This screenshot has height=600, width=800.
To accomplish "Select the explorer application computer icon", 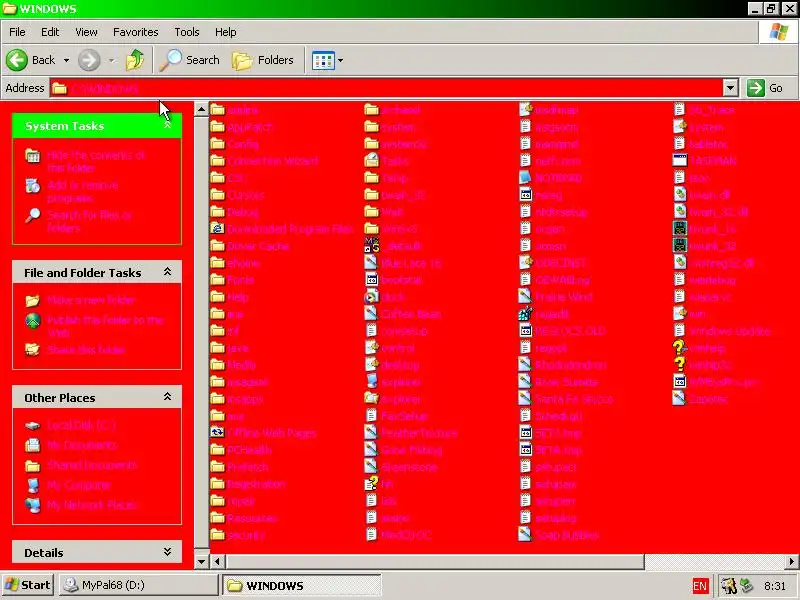I will pyautogui.click(x=372, y=382).
